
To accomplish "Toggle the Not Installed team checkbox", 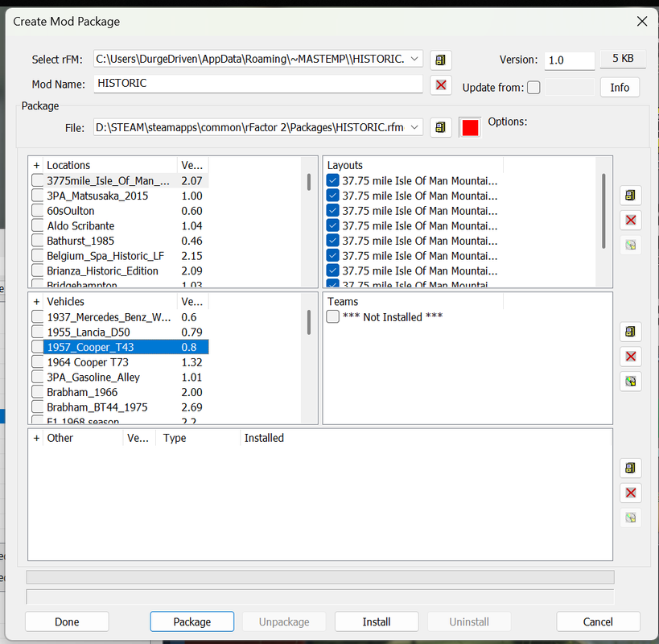I will [332, 316].
